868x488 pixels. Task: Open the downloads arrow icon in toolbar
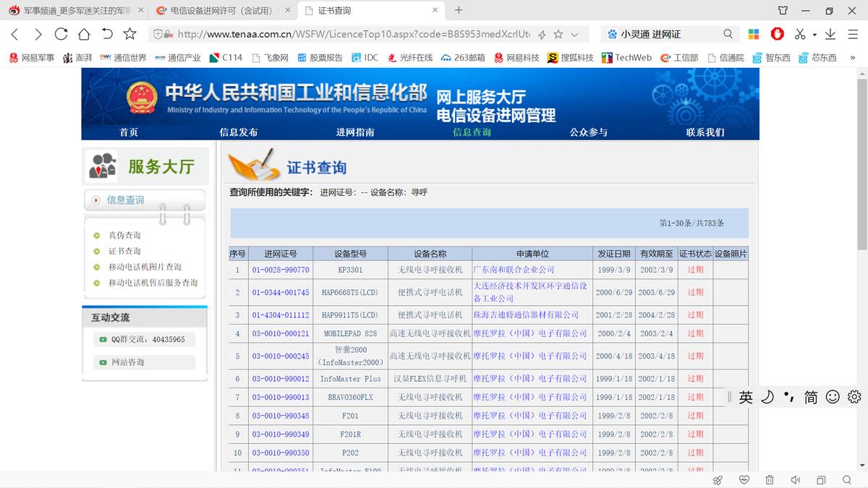click(830, 34)
